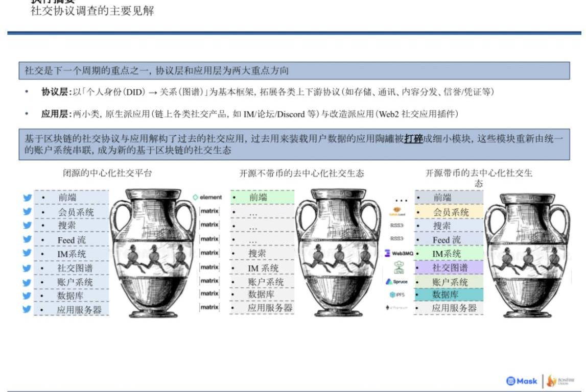Click the heading 开源带币的去中心化社交生态
This screenshot has height=392, width=586.
pos(479,178)
